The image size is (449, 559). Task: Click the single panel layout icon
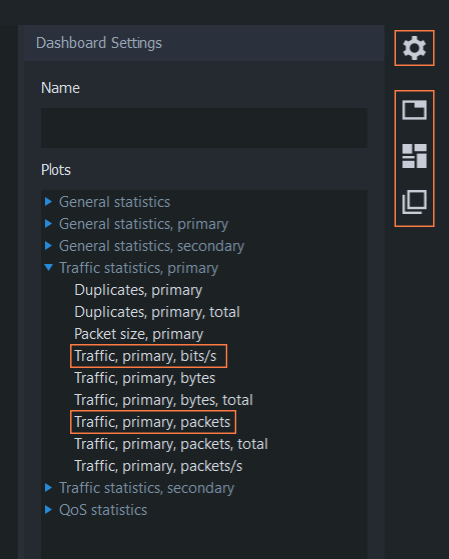click(x=414, y=110)
